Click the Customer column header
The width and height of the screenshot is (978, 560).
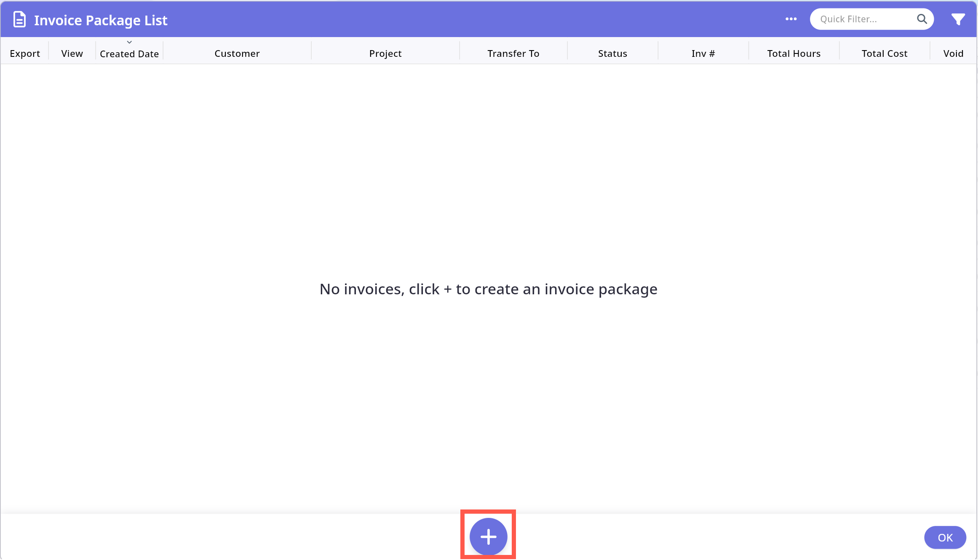237,53
